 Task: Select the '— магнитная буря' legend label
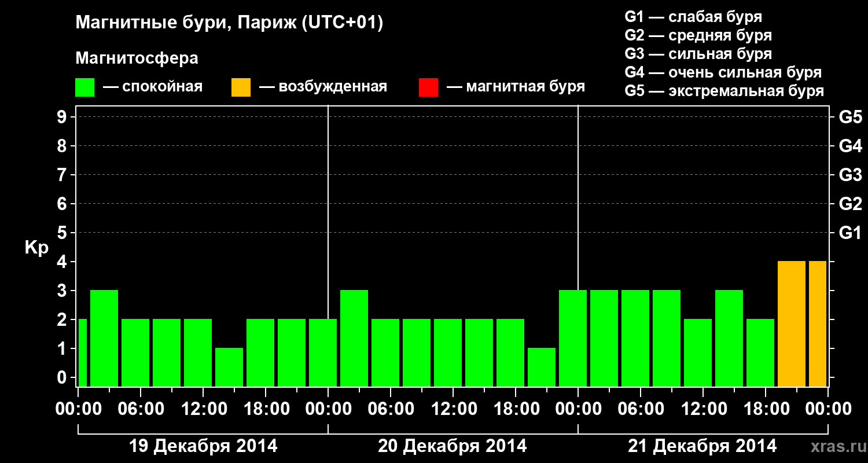(x=516, y=87)
